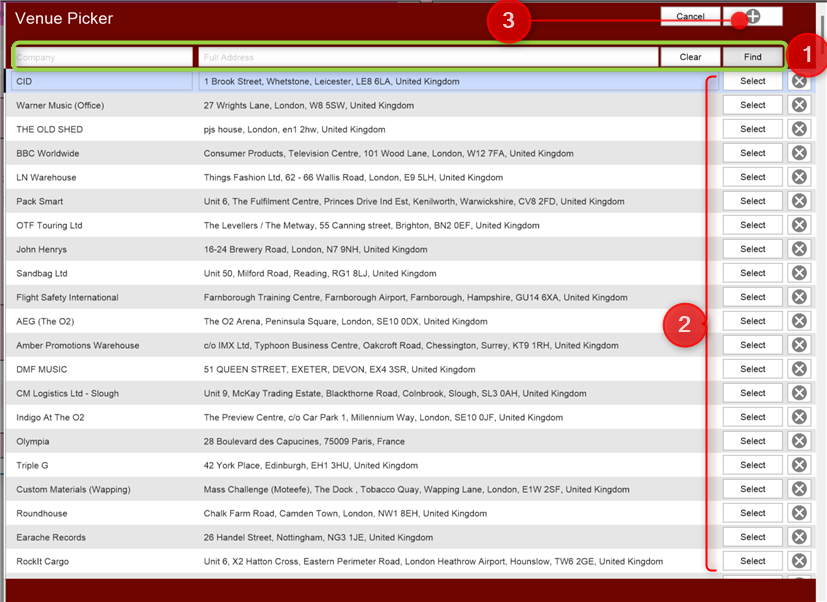
Task: Click the Cancel button
Action: 690,16
